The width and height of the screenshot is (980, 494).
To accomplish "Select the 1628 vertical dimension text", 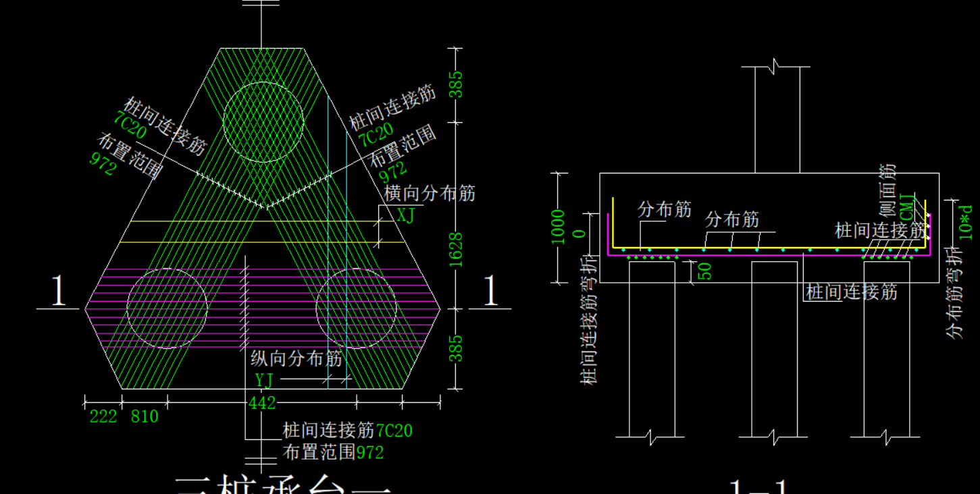I will (x=457, y=250).
